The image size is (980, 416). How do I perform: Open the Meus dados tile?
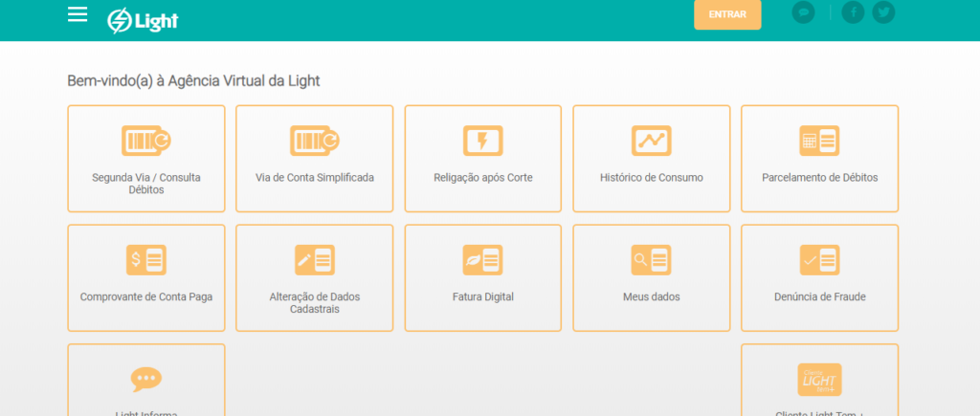point(652,278)
